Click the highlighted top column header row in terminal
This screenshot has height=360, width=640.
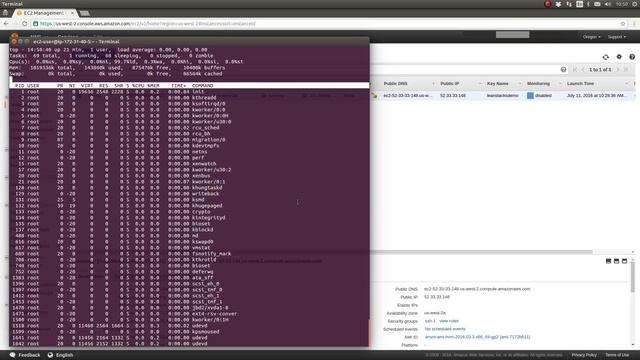189,85
